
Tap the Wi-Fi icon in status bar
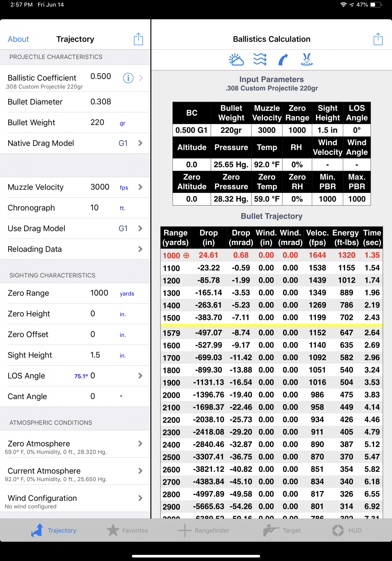pos(343,5)
